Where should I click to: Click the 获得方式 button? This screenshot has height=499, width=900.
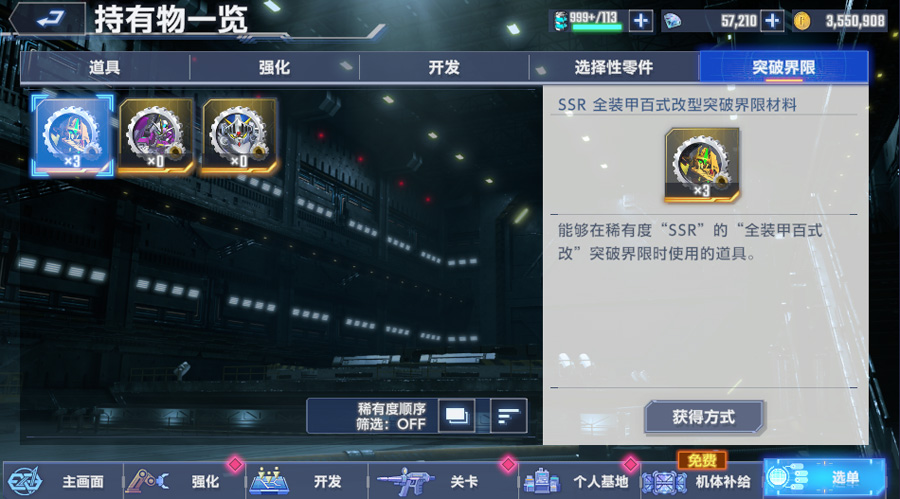(704, 417)
